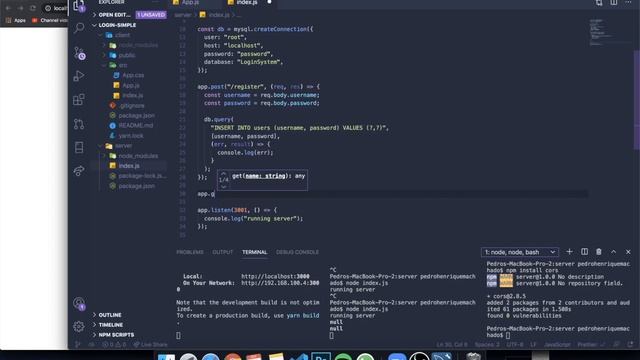
Task: Open package-lock.json in the server folder
Action: click(141, 176)
